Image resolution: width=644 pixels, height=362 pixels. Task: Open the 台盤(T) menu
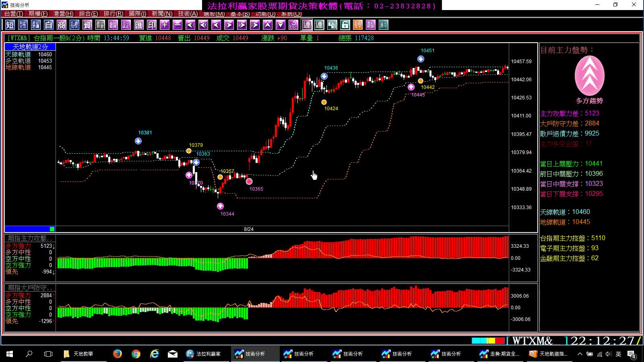click(14, 14)
